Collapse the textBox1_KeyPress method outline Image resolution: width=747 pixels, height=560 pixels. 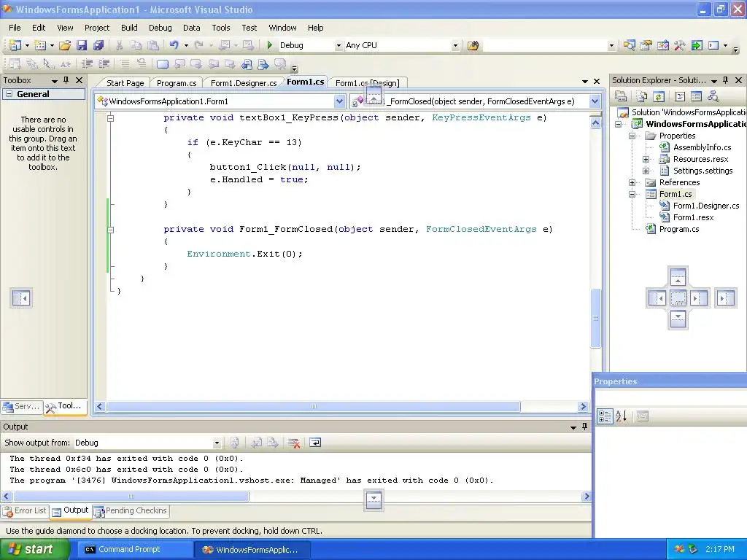tap(111, 118)
